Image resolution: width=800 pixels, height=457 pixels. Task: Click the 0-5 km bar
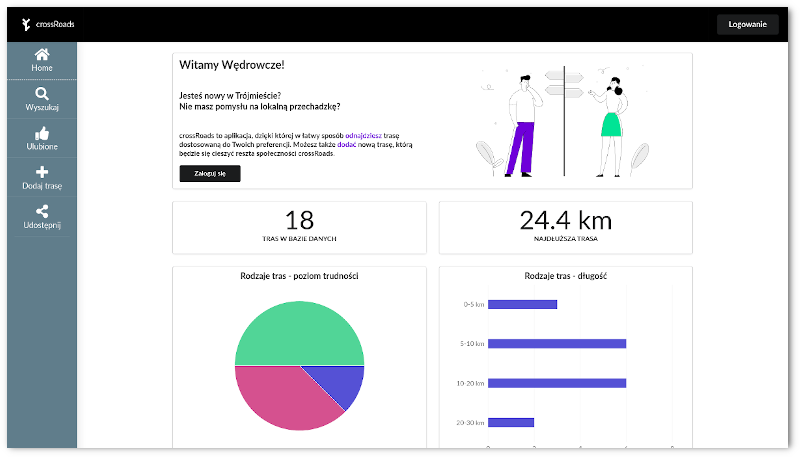click(x=522, y=305)
